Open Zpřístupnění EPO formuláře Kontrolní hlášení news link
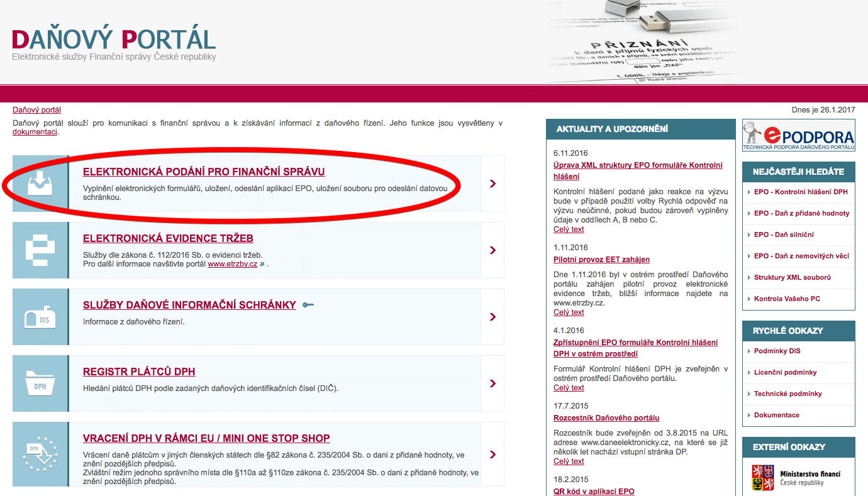 pos(635,348)
